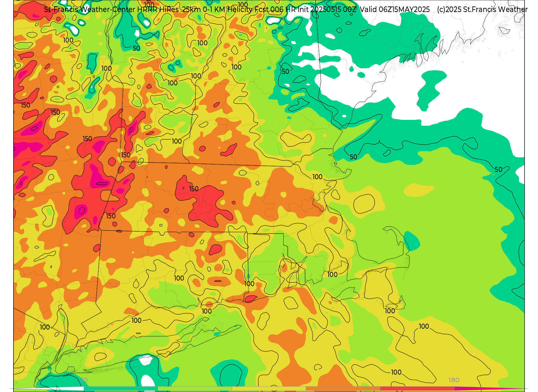
Task: Click the '30' color bar label
Action: point(84,380)
